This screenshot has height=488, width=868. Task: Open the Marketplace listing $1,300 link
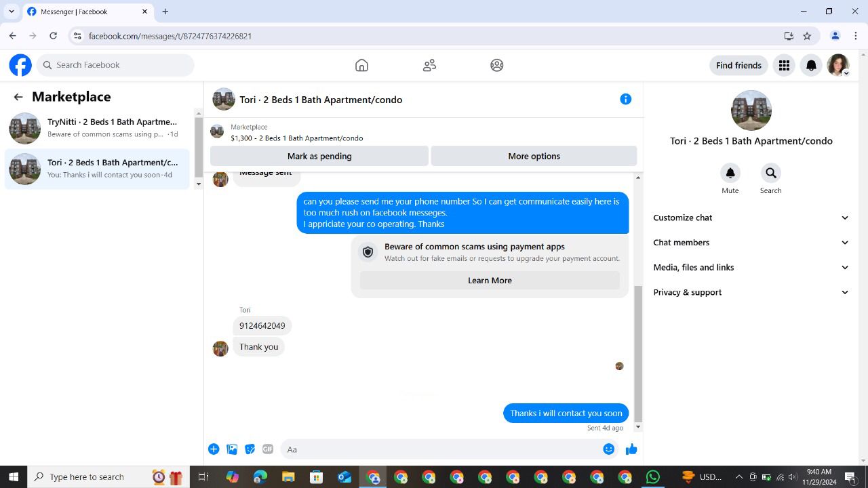point(296,138)
